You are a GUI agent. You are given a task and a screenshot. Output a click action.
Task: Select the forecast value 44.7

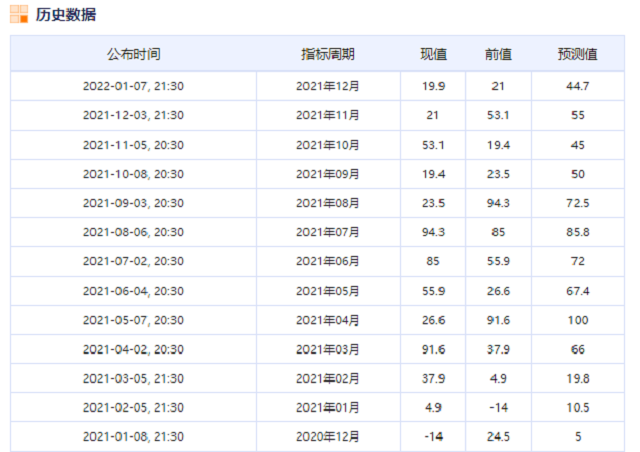tap(578, 86)
